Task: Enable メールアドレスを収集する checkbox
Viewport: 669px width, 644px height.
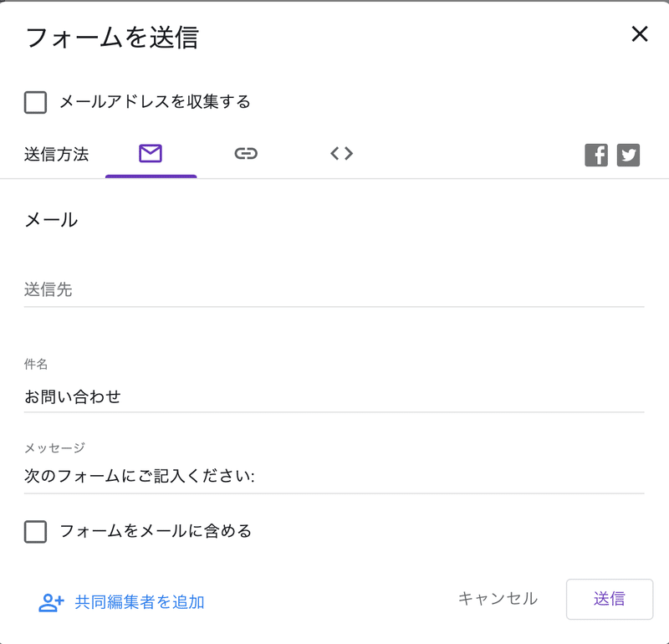Action: (35, 102)
